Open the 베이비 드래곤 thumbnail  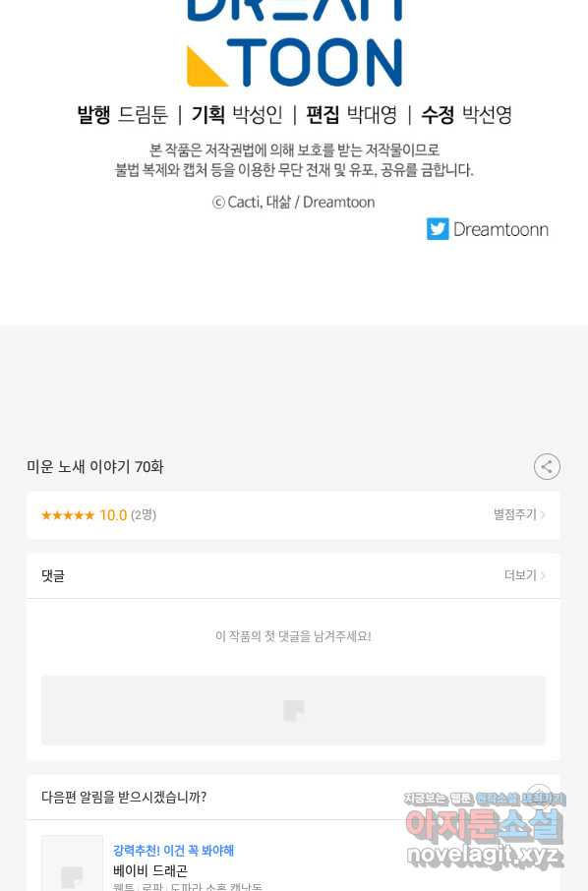click(72, 863)
